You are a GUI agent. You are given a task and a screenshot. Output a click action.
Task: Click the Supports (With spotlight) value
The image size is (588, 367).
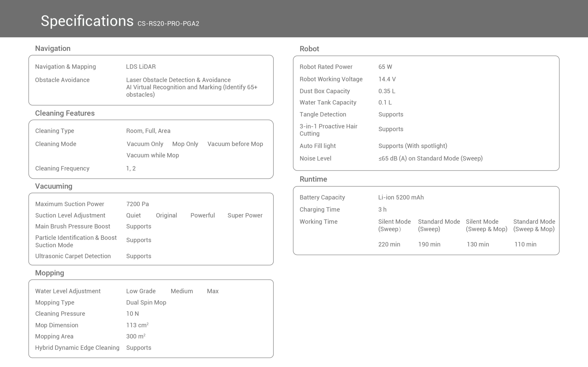[413, 146]
